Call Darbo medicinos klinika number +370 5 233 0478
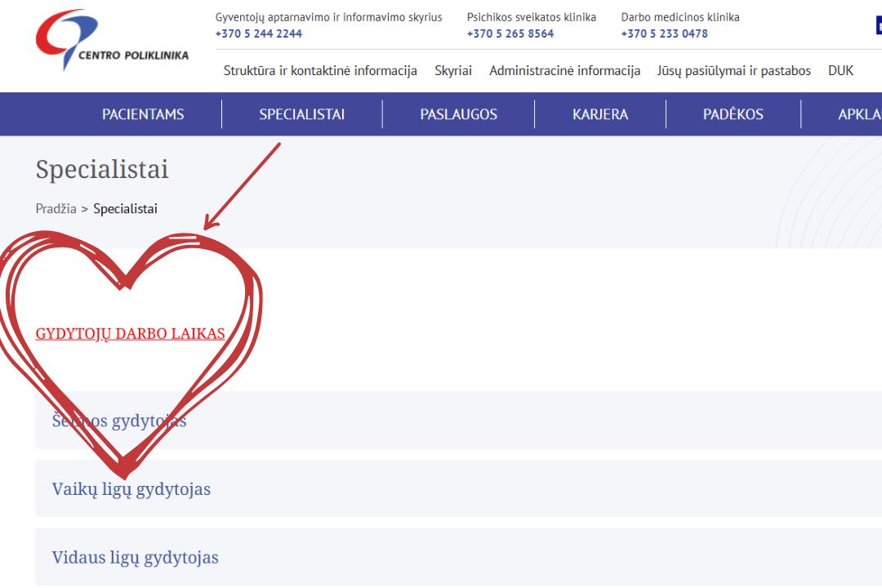This screenshot has width=882, height=588. click(x=664, y=33)
